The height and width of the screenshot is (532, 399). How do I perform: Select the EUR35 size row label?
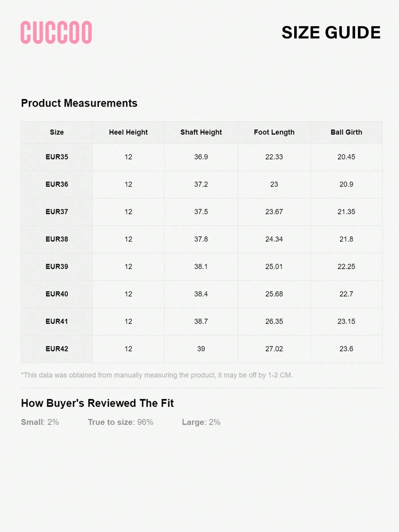57,157
